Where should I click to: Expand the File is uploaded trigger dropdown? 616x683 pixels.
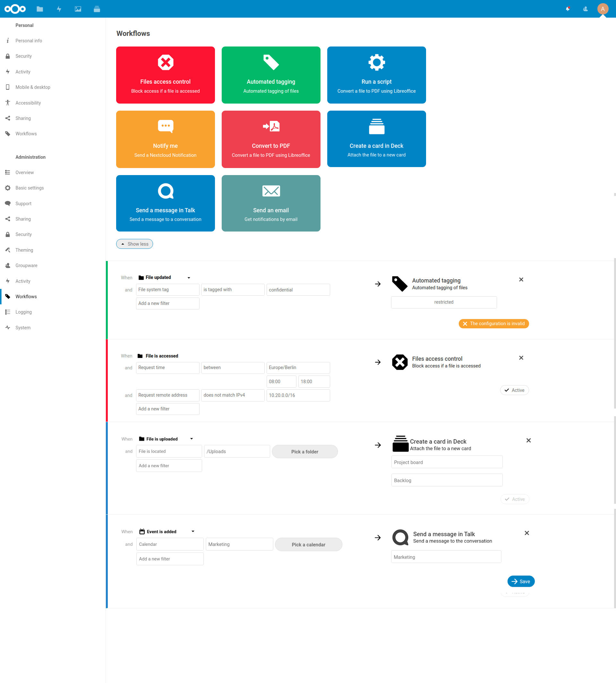coord(192,439)
